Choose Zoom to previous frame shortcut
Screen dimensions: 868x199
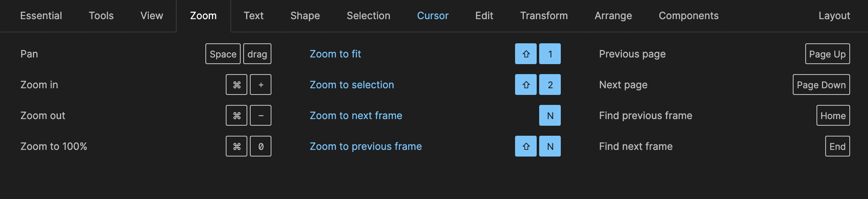pos(365,146)
